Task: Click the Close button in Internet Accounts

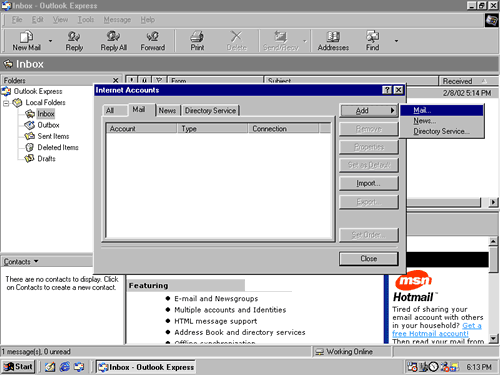Action: pos(368,259)
